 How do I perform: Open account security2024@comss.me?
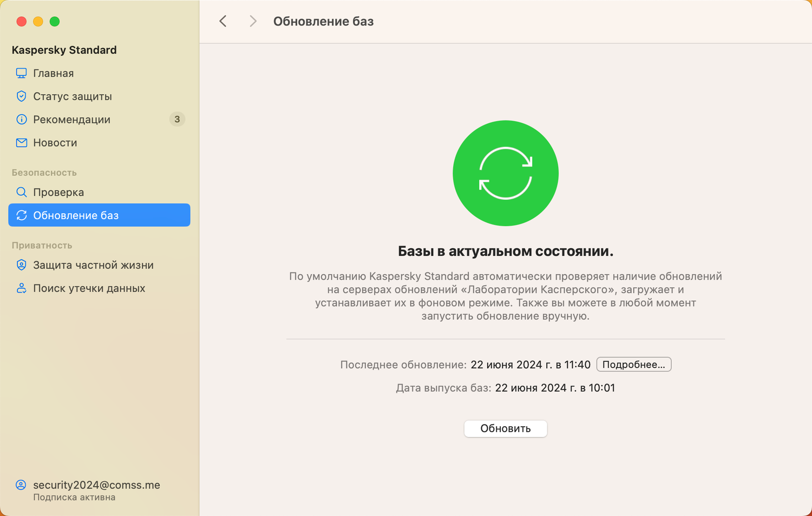click(96, 485)
